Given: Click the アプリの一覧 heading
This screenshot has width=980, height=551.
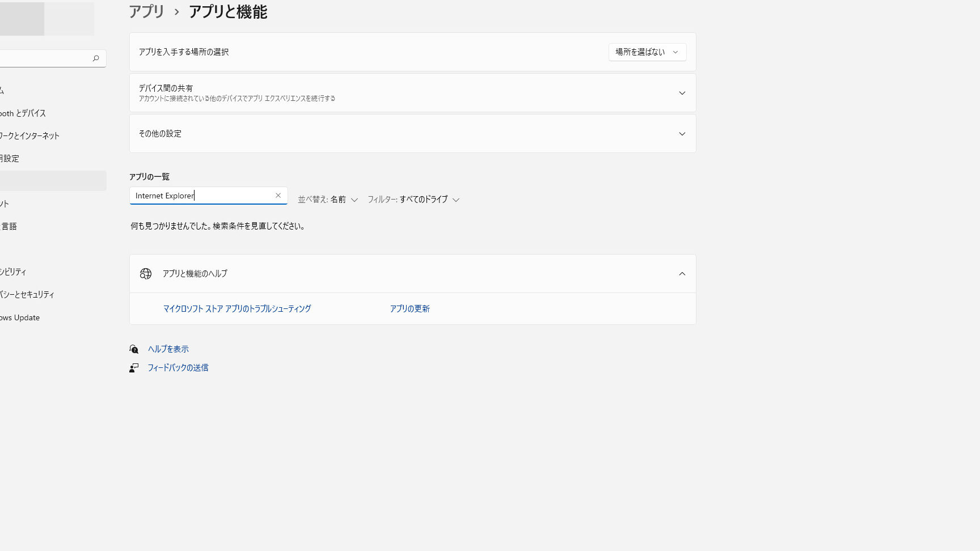Looking at the screenshot, I should (x=149, y=177).
